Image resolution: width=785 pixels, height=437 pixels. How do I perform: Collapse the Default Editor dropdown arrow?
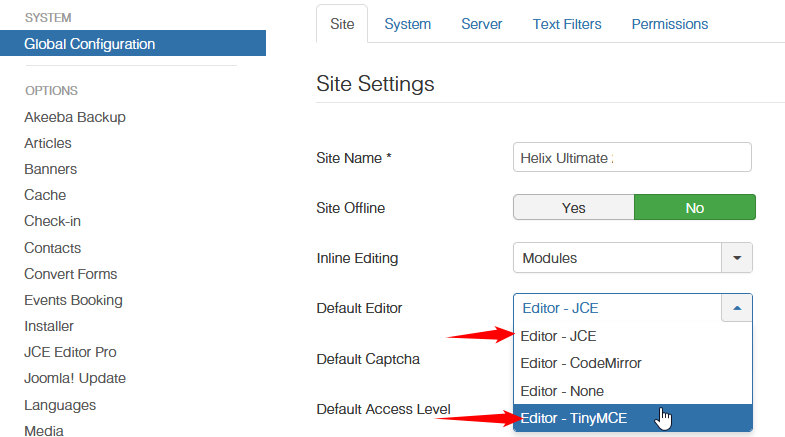click(x=737, y=308)
